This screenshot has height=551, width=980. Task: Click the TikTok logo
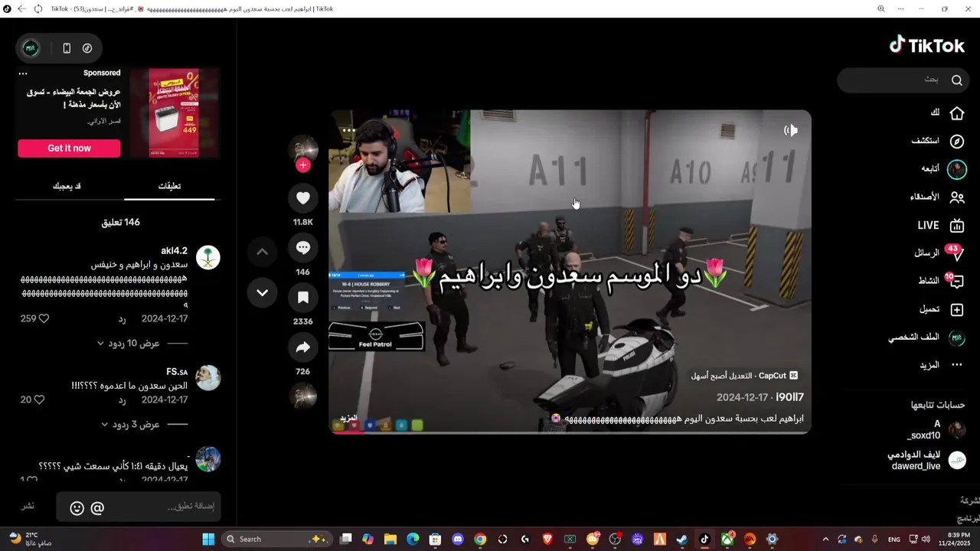pos(927,45)
